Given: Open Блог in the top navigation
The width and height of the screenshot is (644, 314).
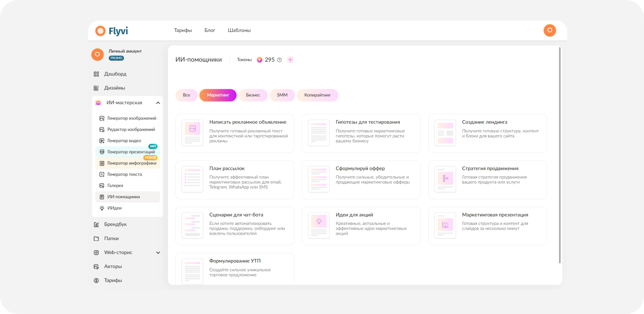Looking at the screenshot, I should [x=210, y=30].
